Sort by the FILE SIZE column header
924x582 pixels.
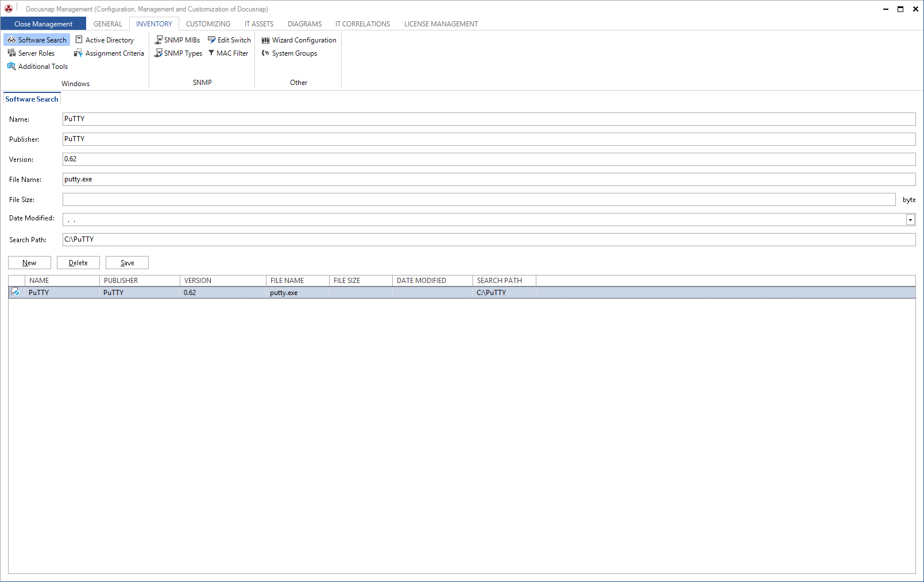[x=361, y=280]
